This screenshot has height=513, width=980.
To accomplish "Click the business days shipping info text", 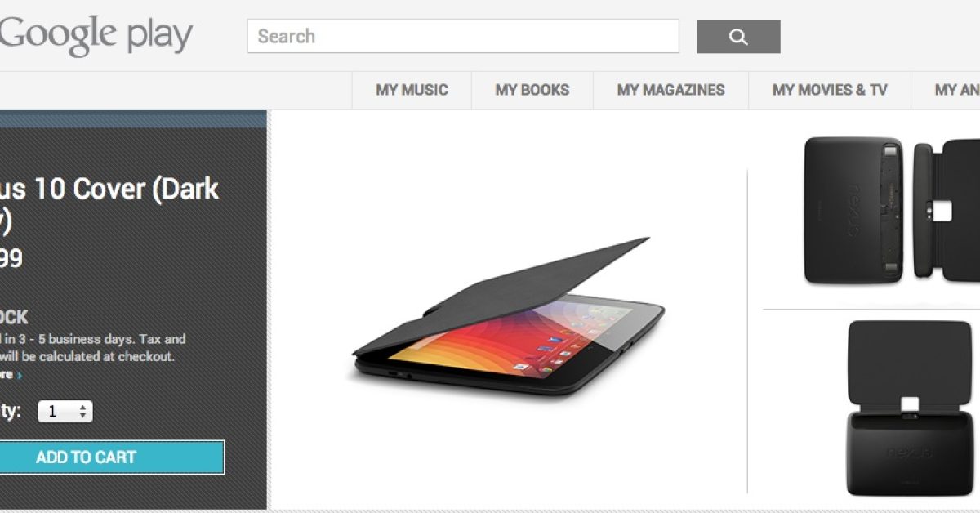I will (x=93, y=347).
